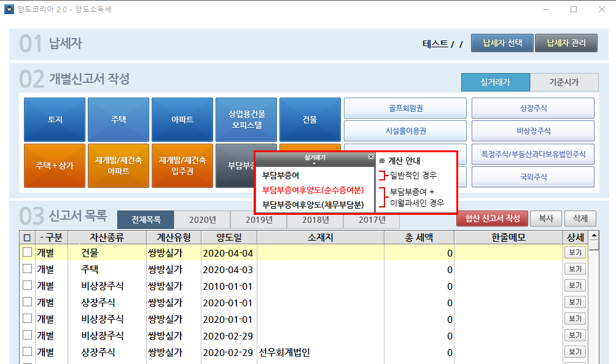616x364 pixels.
Task: Select 시설물이용권 button
Action: pos(405,131)
